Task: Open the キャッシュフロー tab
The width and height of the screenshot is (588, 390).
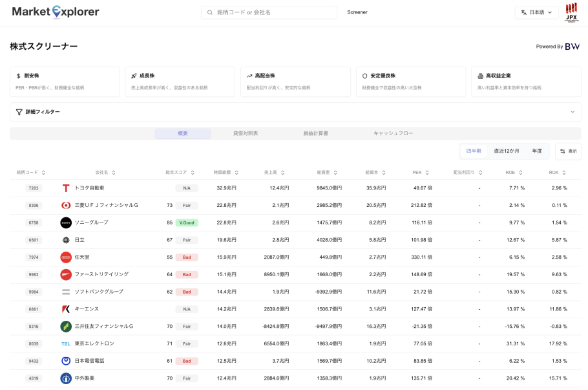Action: pos(393,133)
